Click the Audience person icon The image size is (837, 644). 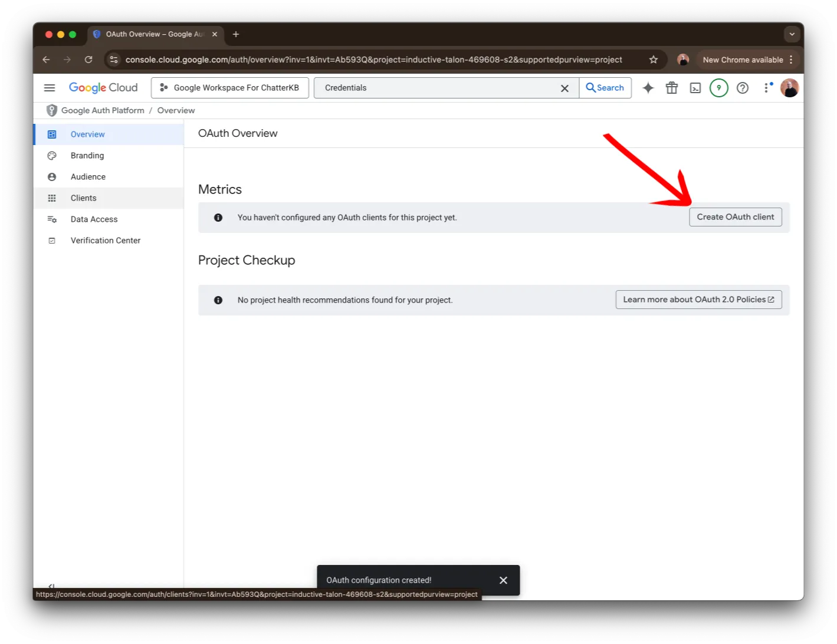click(52, 177)
